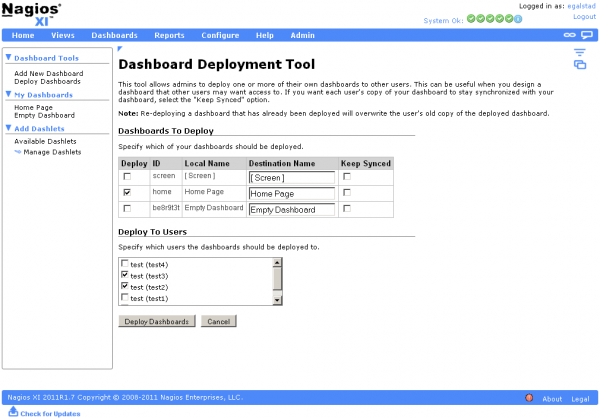Click the Logout link
Screen dimensions: 600x418
584,17
